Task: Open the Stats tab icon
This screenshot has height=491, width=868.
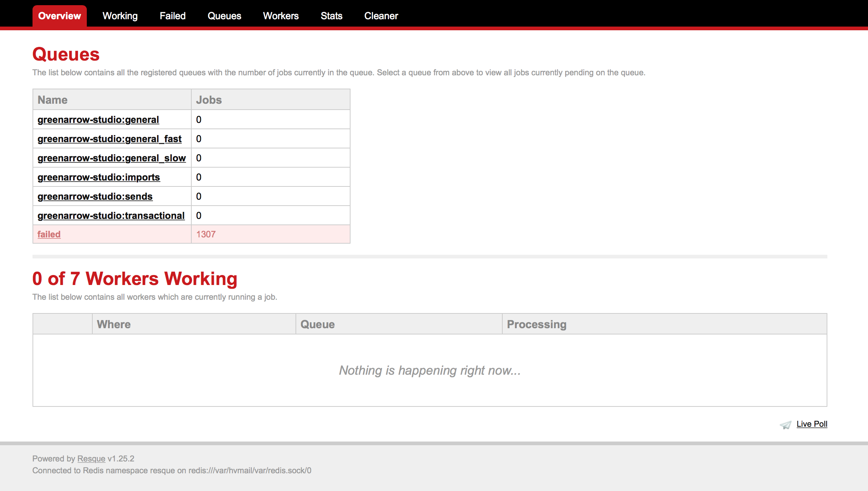Action: (x=331, y=16)
